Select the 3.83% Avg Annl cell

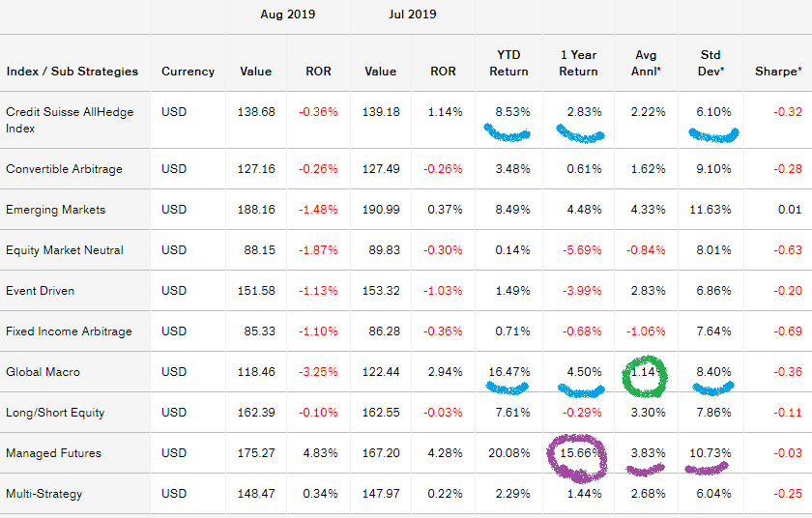click(x=649, y=453)
